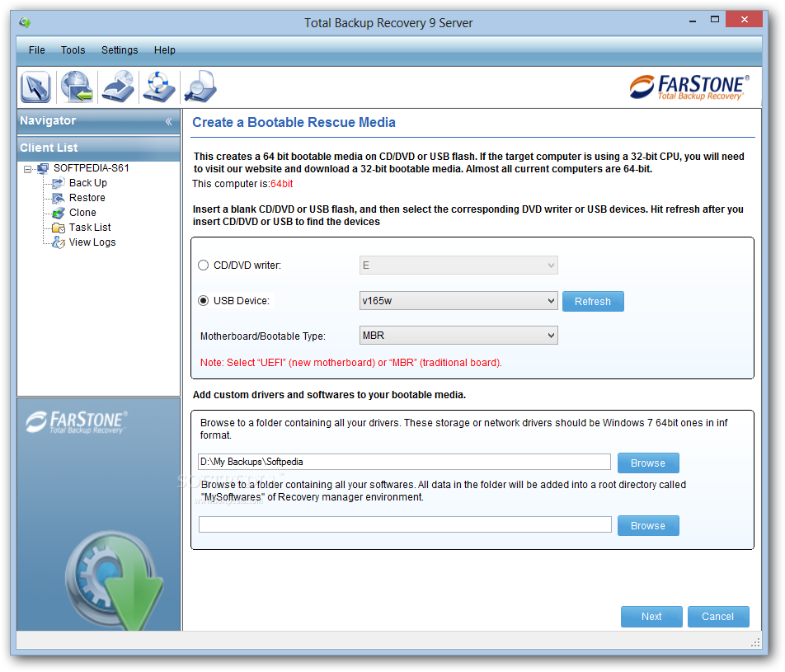Click the Cancel button

[718, 617]
